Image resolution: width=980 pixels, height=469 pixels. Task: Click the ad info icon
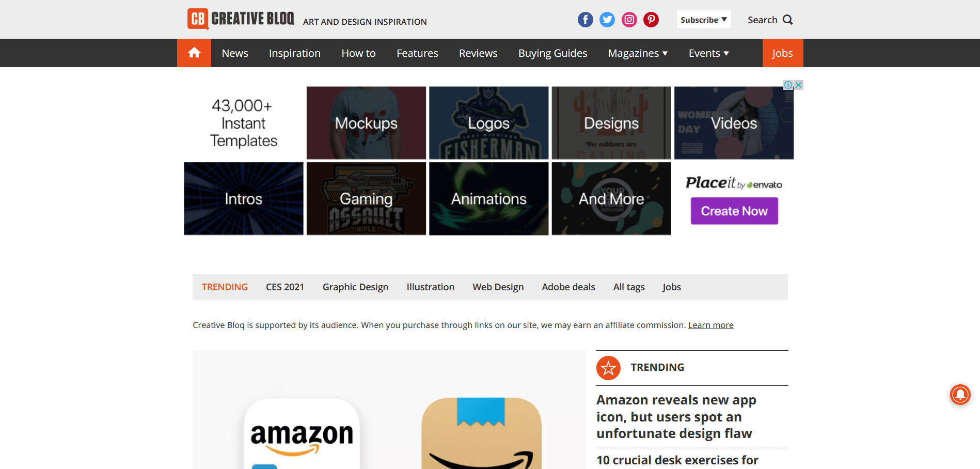(788, 85)
